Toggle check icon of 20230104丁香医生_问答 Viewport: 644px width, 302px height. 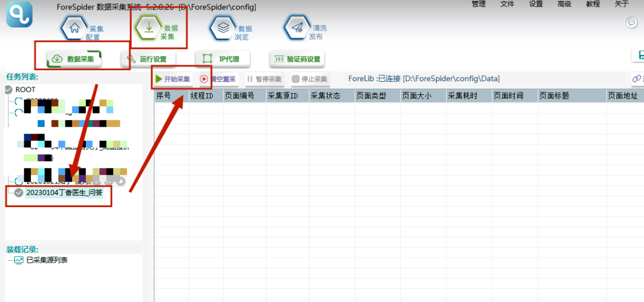tap(18, 193)
